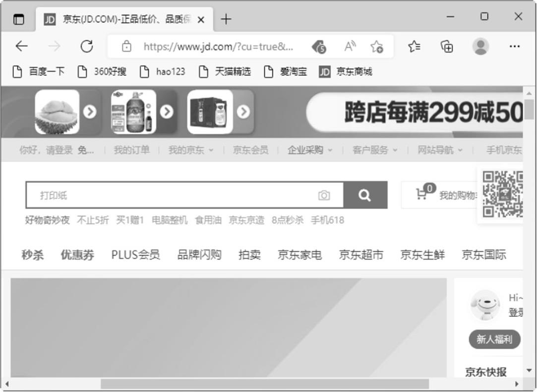537x392 pixels.
Task: Open the 360好搜 bookmark
Action: pyautogui.click(x=102, y=71)
